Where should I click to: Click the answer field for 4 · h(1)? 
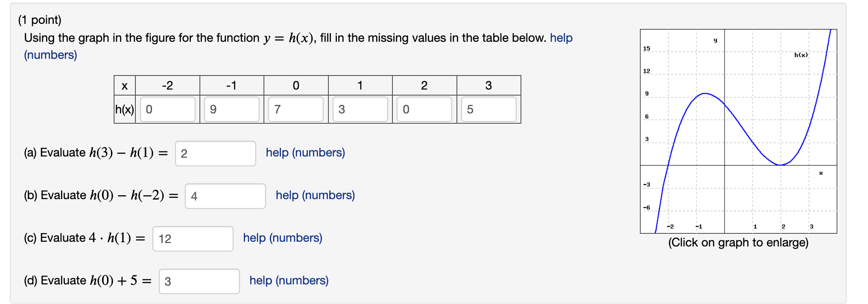(x=193, y=239)
